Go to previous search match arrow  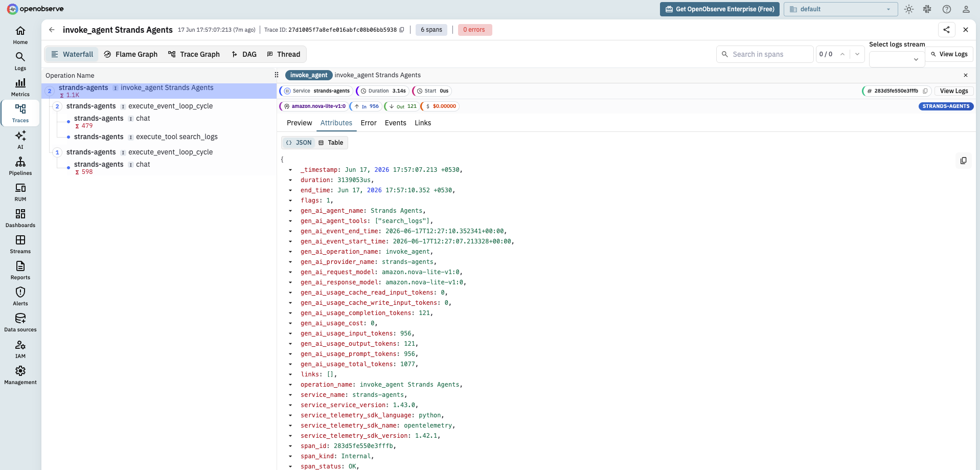(842, 54)
